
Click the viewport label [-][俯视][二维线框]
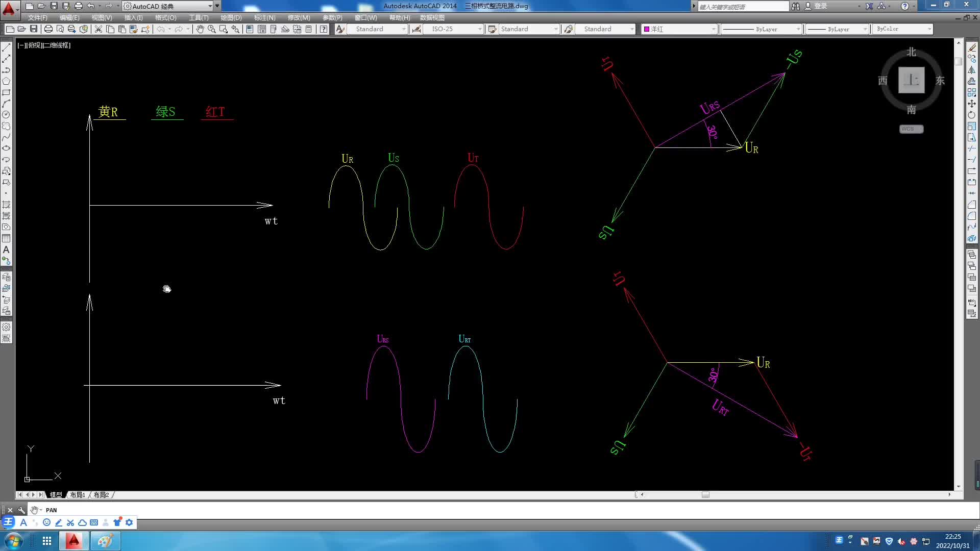tap(44, 45)
